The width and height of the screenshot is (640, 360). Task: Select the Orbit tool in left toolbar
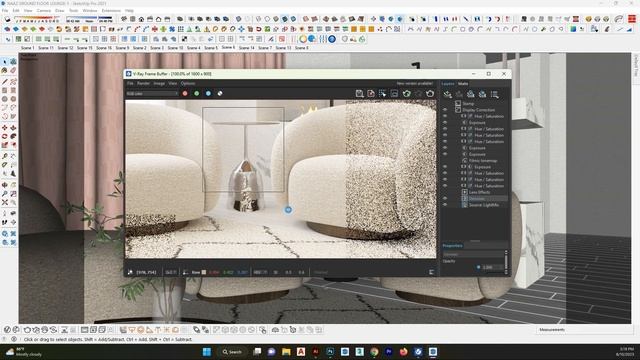[4, 185]
